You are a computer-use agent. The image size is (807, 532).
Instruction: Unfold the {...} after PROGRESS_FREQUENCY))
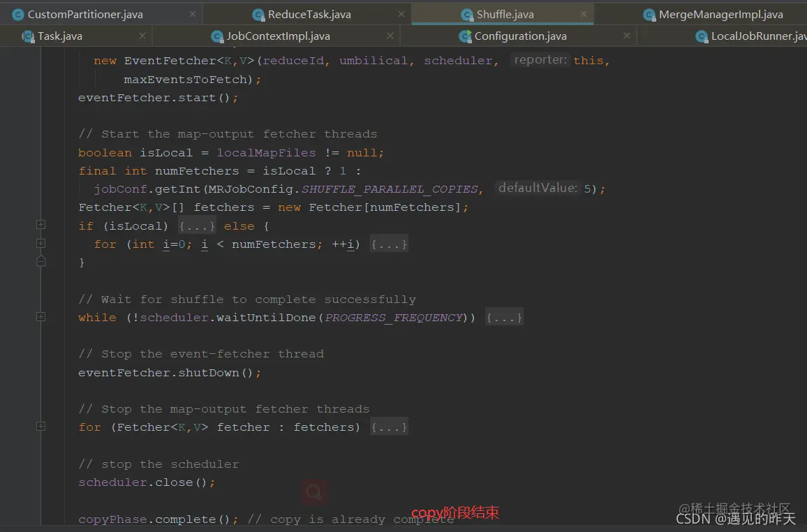pyautogui.click(x=504, y=318)
